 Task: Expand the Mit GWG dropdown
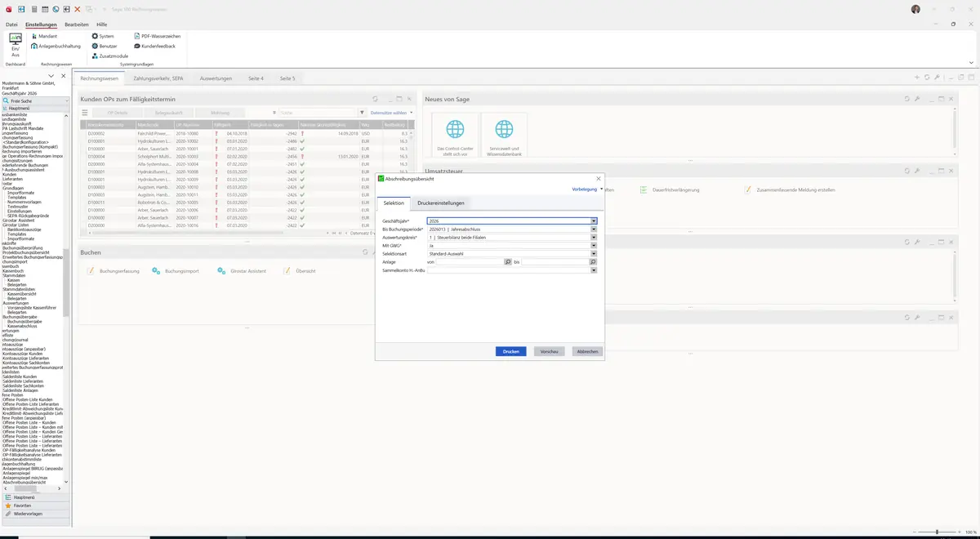(x=594, y=245)
